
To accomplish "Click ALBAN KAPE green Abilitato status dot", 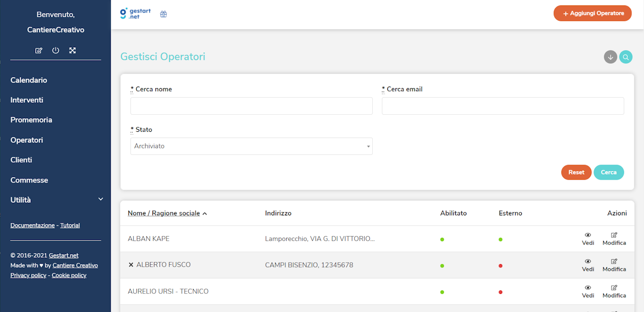I will point(442,240).
